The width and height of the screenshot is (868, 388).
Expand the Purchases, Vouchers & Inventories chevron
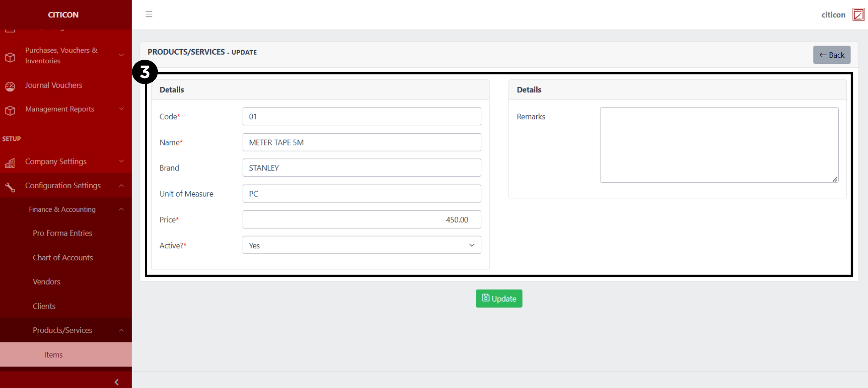click(x=122, y=55)
